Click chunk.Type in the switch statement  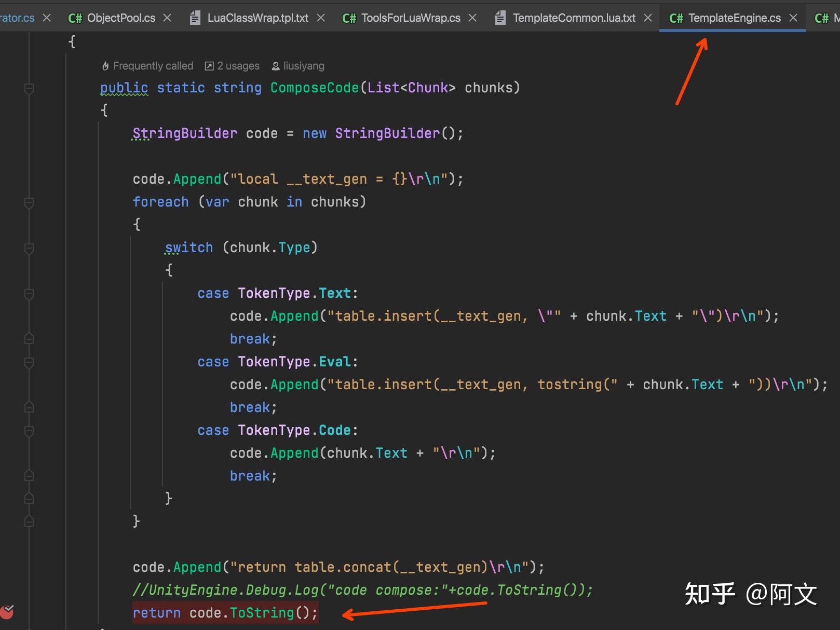point(270,248)
